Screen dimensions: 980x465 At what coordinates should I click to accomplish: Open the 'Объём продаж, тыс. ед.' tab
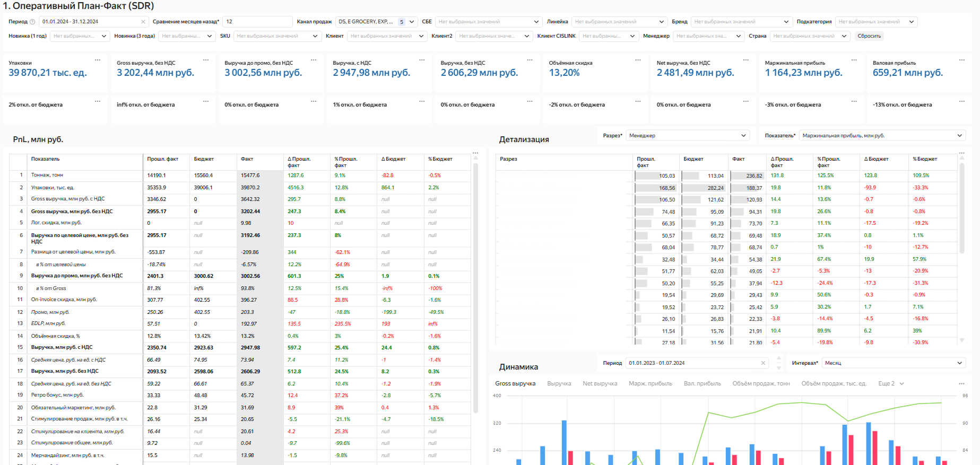pos(834,383)
